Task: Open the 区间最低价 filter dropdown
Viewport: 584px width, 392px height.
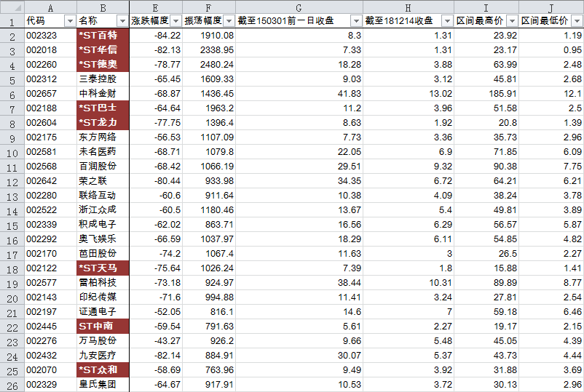Action: coord(577,21)
